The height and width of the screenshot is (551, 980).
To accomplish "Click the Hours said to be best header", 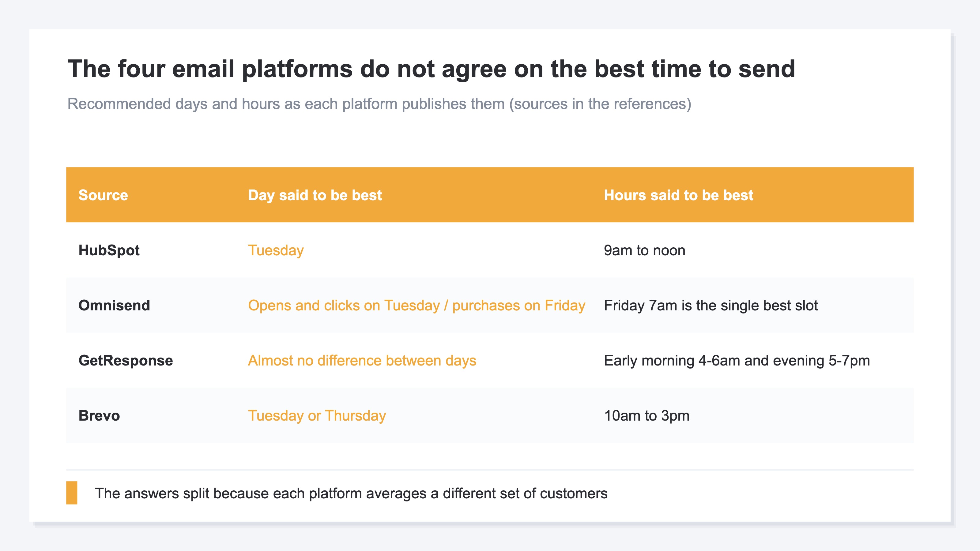I will pyautogui.click(x=678, y=195).
